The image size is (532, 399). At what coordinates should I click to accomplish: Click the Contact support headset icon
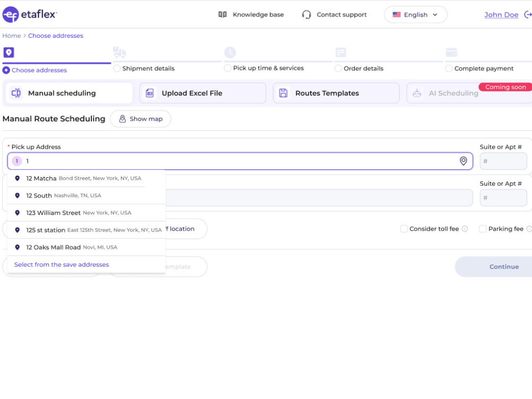306,14
